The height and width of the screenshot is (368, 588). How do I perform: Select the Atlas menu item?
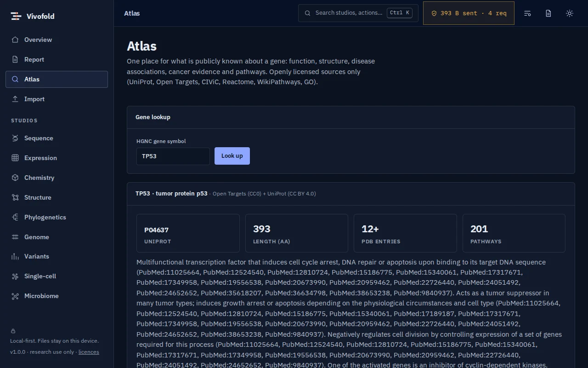click(57, 79)
